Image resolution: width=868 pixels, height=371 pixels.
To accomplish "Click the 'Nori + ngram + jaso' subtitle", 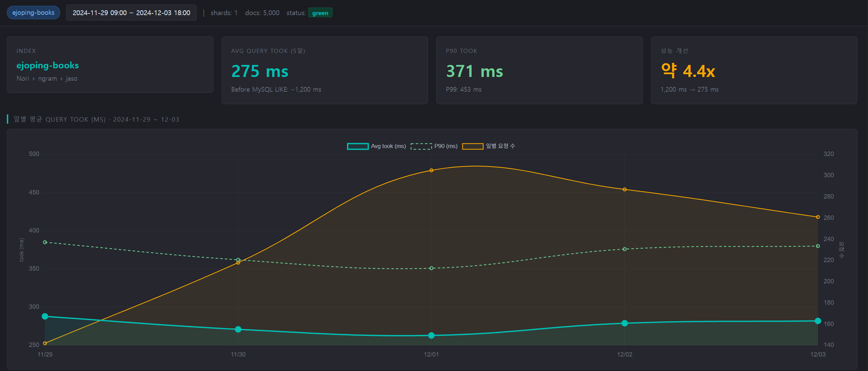I will click(x=47, y=79).
